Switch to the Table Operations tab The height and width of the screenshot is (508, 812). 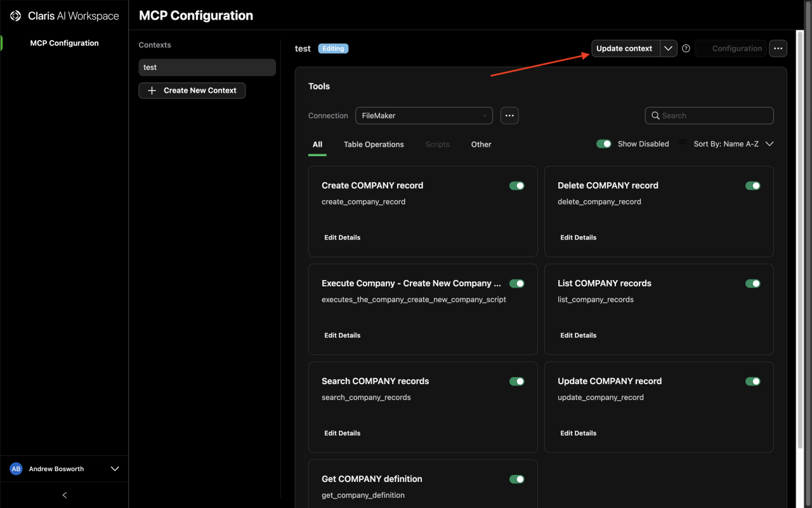(374, 144)
